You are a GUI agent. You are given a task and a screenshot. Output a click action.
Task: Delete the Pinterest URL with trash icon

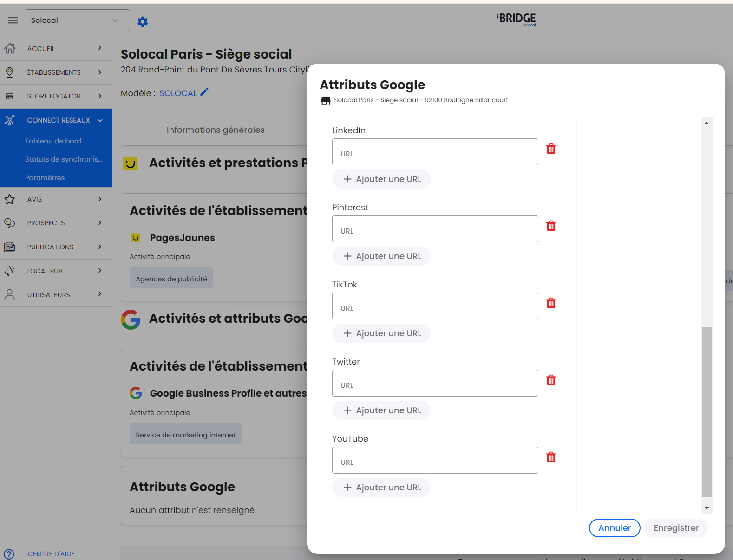551,226
